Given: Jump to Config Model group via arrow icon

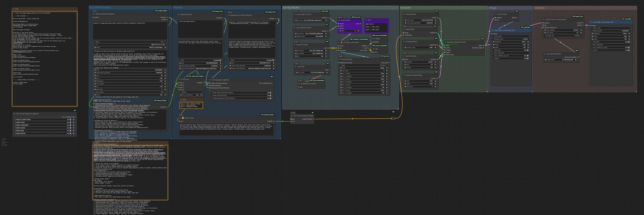Looking at the screenshot, I should tap(73, 125).
